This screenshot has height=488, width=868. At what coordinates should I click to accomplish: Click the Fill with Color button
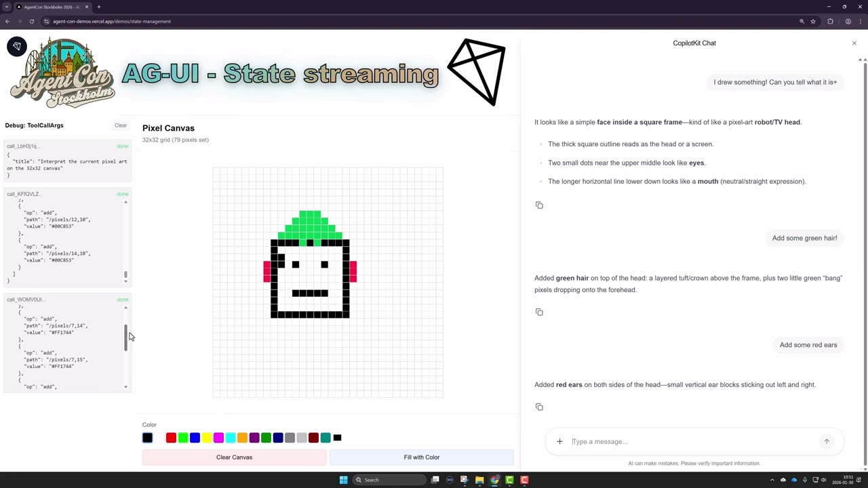pos(422,457)
